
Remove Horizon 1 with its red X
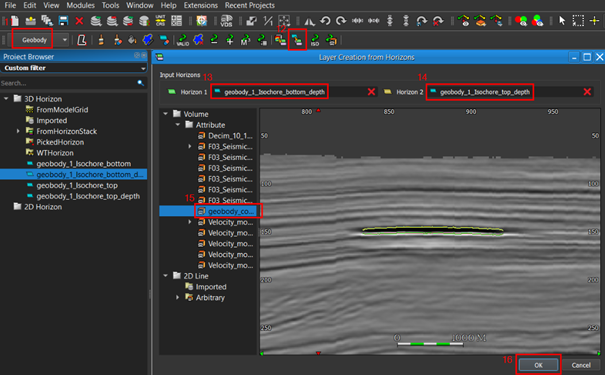pyautogui.click(x=371, y=92)
